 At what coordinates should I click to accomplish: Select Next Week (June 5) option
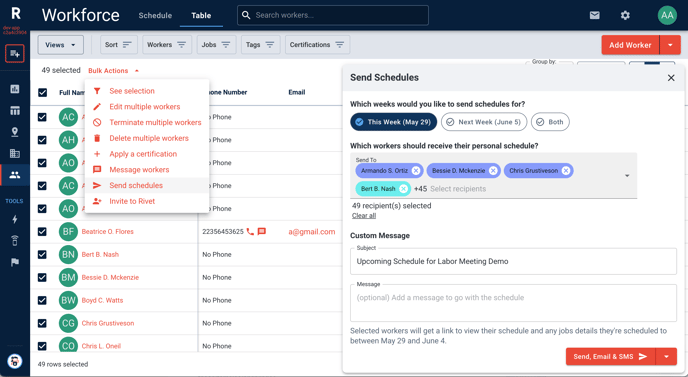click(484, 122)
